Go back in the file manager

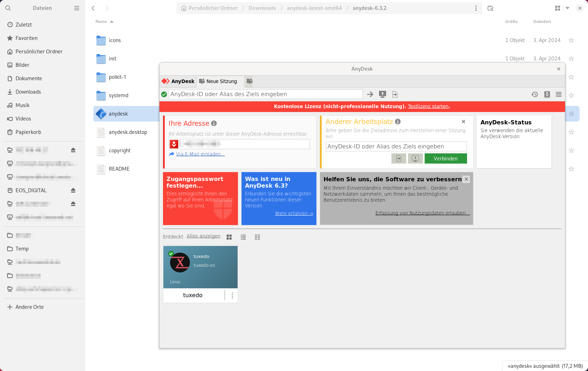pos(93,8)
